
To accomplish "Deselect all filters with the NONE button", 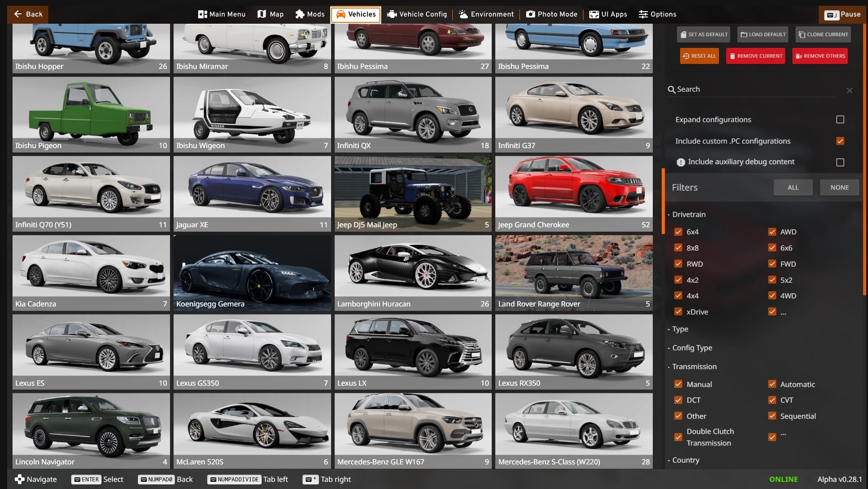I will click(x=839, y=187).
